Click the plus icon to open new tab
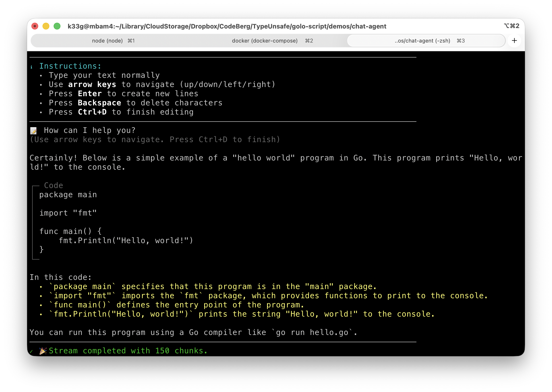Screen dimensions: 552x392 coord(514,41)
